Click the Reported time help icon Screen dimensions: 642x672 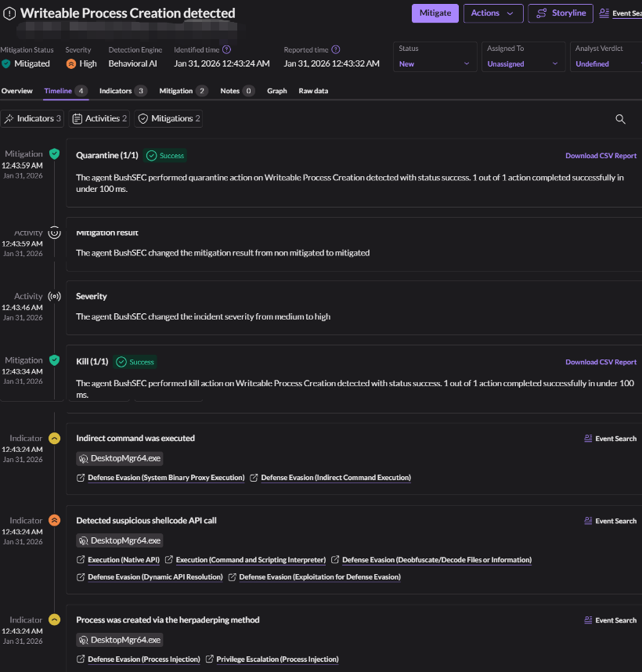point(336,49)
